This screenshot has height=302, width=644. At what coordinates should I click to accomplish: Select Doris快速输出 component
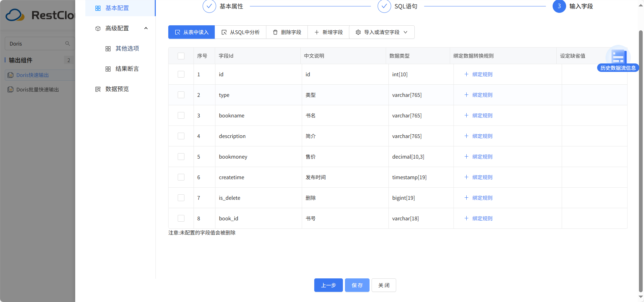40,75
